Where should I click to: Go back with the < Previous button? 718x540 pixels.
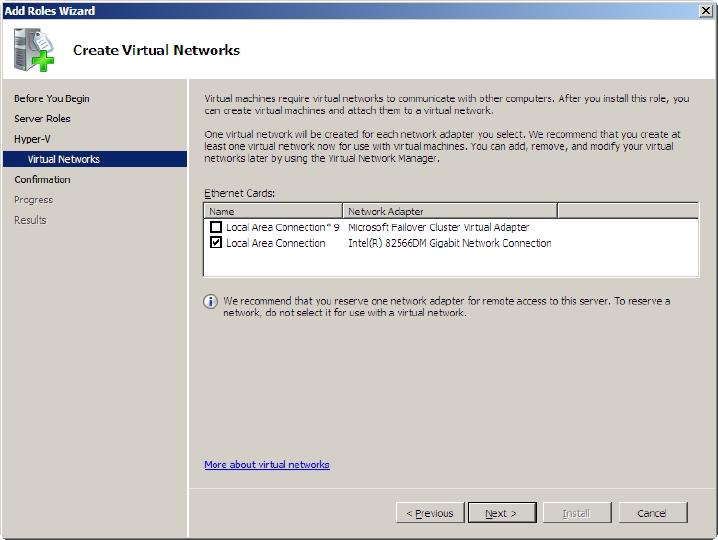tap(430, 513)
